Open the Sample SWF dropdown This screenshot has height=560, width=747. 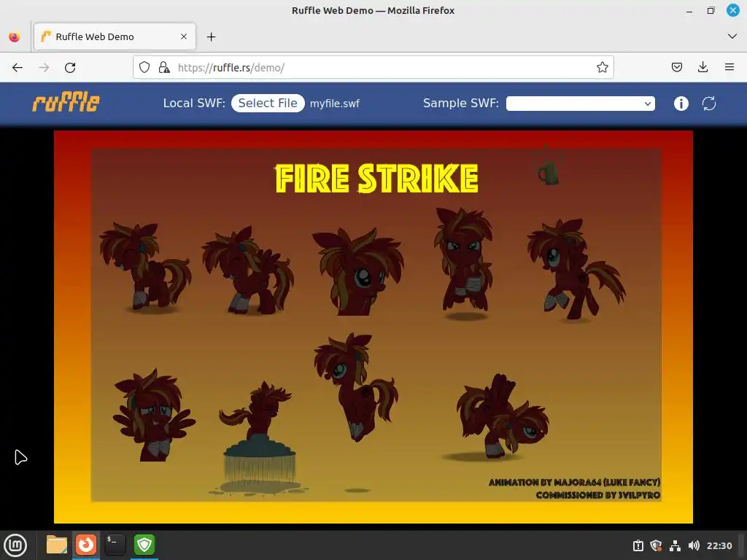pyautogui.click(x=580, y=104)
